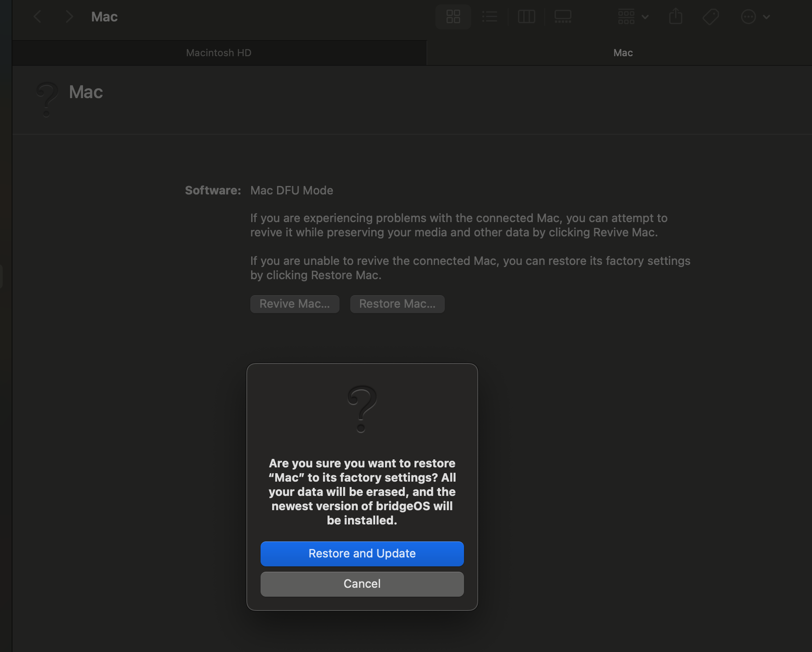The image size is (812, 652).
Task: Click the Mac DFU Mode text
Action: [x=292, y=190]
